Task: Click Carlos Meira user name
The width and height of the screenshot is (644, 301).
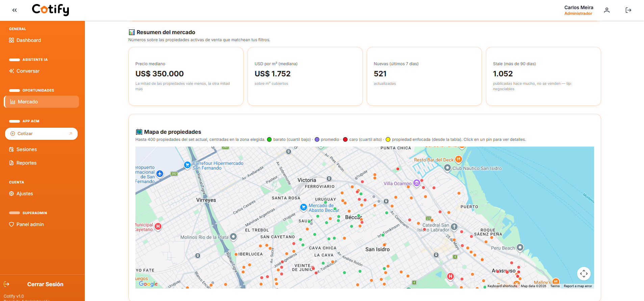Action: pos(579,7)
